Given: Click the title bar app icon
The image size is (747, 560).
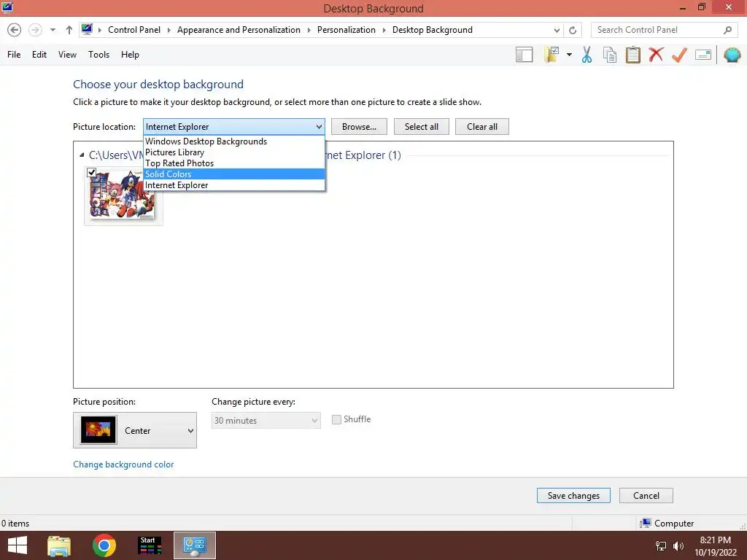Looking at the screenshot, I should [x=7, y=7].
